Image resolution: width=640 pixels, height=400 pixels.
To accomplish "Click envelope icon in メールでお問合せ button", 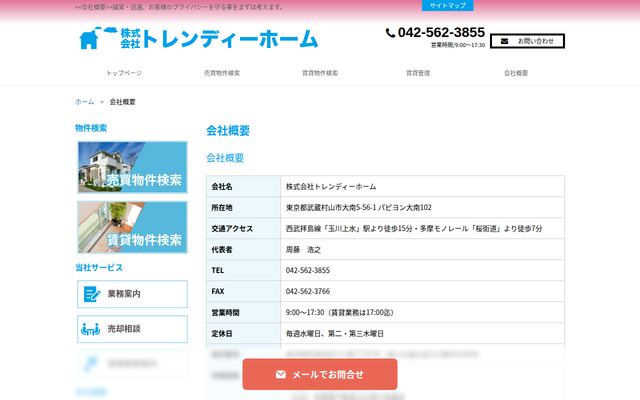I will (x=281, y=374).
